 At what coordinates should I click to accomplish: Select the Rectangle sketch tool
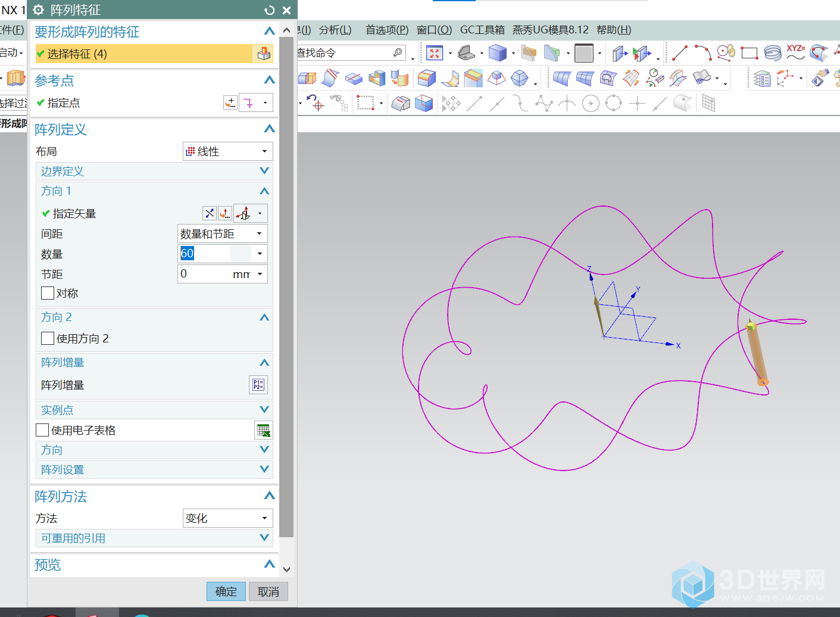pyautogui.click(x=750, y=53)
